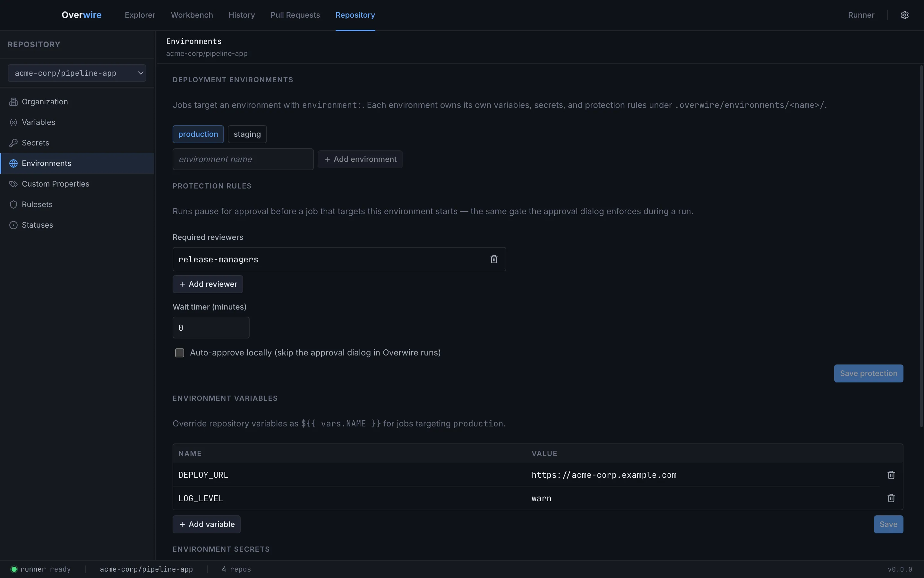Screen dimensions: 924x578
Task: Delete the DEPLOY_URL variable row
Action: pyautogui.click(x=891, y=475)
